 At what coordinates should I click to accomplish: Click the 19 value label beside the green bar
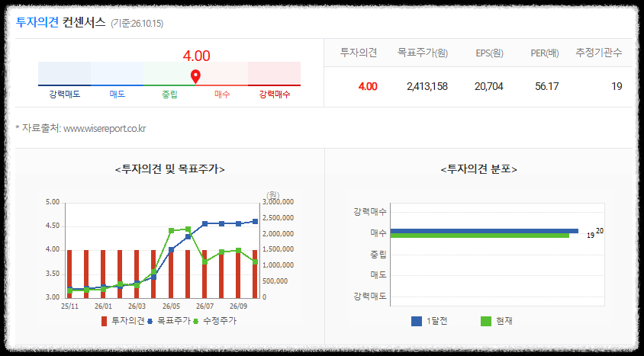[x=591, y=236]
